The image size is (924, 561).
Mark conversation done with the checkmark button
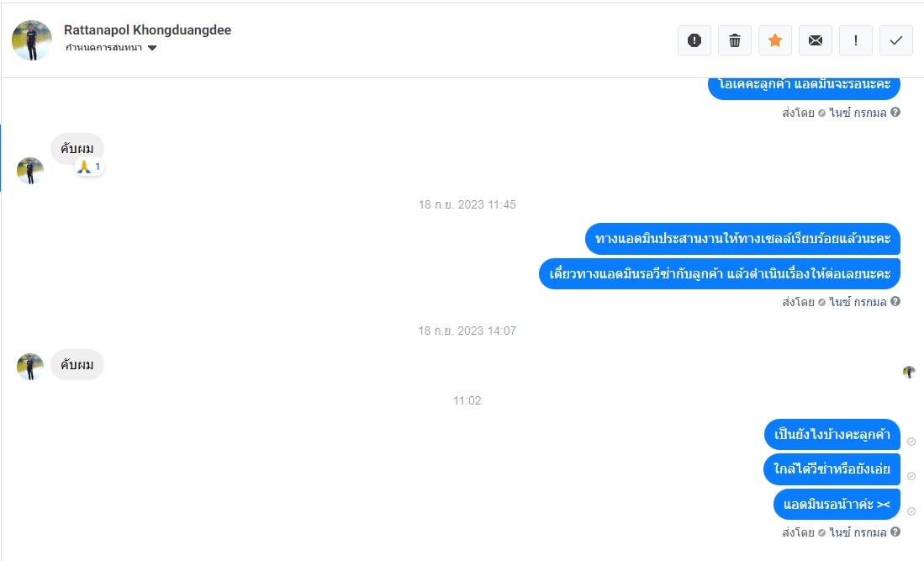point(895,40)
